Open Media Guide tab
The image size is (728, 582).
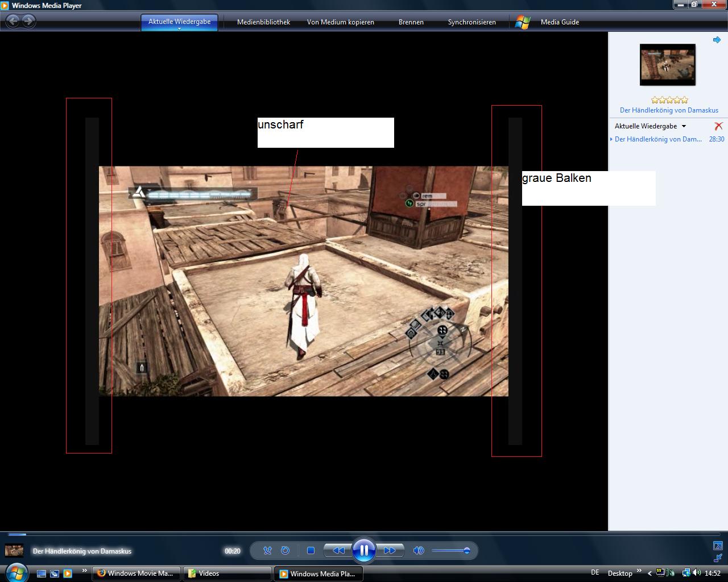coord(560,22)
